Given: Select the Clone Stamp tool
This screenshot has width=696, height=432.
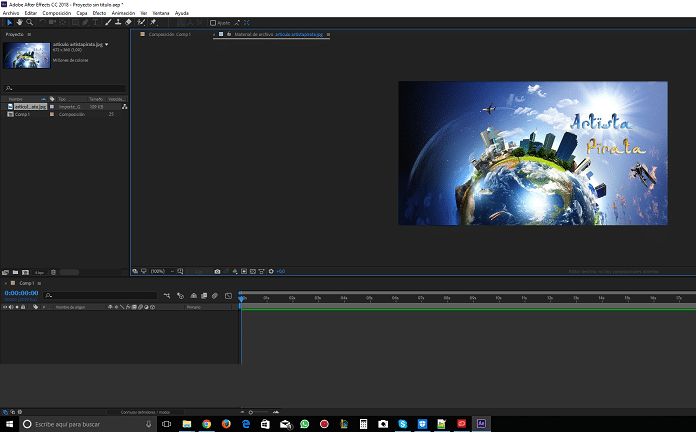Looking at the screenshot, I should coord(118,22).
